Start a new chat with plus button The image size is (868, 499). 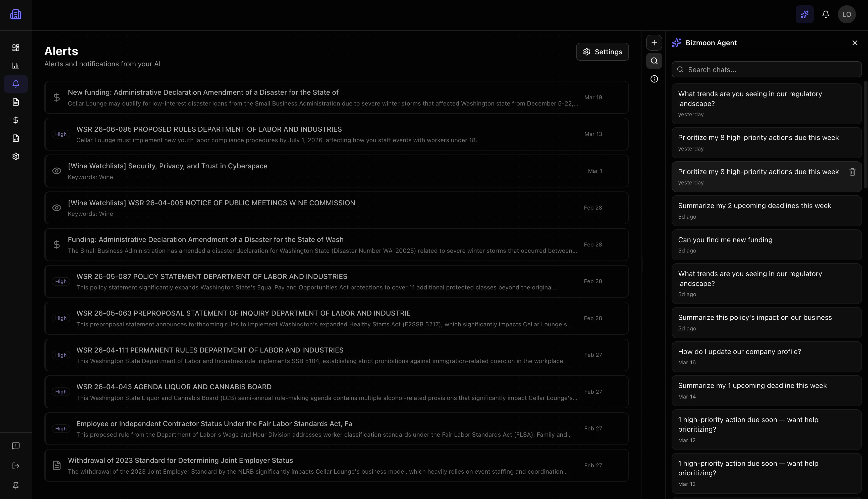pos(654,43)
